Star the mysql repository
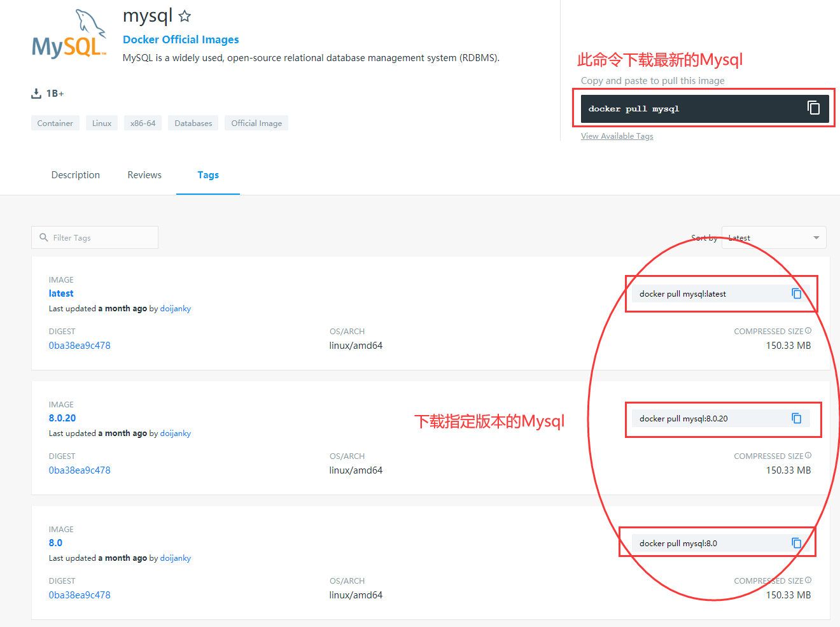This screenshot has width=840, height=627. (185, 16)
